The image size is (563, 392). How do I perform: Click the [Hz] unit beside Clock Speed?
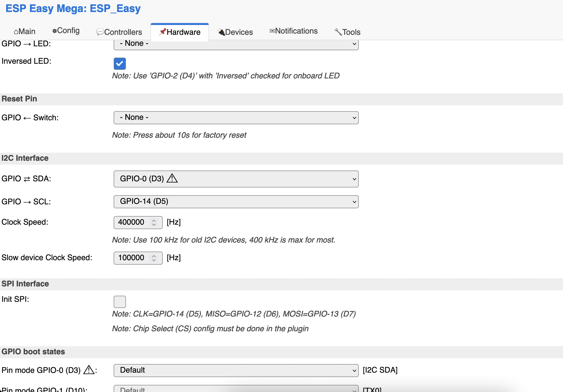pyautogui.click(x=174, y=222)
